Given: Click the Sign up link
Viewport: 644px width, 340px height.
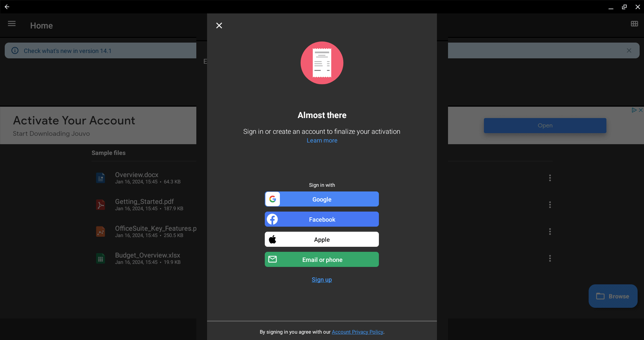Looking at the screenshot, I should coord(321,280).
